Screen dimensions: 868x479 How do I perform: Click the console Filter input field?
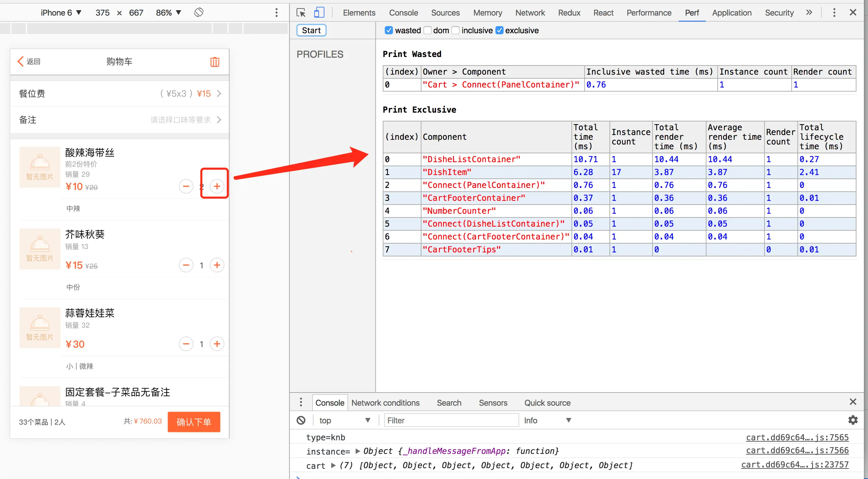(x=451, y=420)
